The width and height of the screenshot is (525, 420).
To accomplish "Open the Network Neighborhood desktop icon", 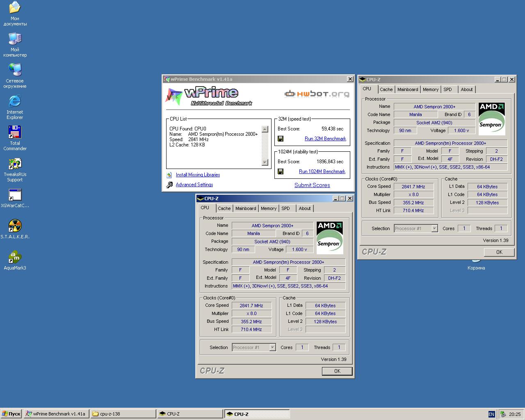I will click(15, 76).
